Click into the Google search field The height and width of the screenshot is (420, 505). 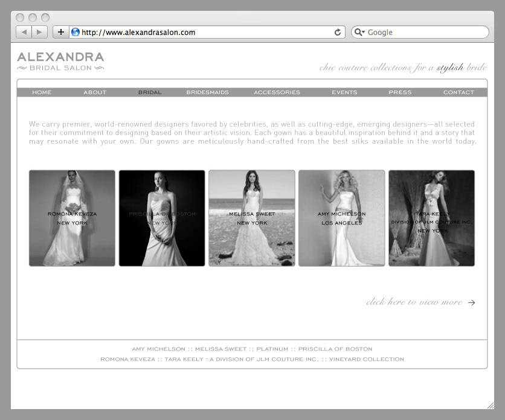420,32
